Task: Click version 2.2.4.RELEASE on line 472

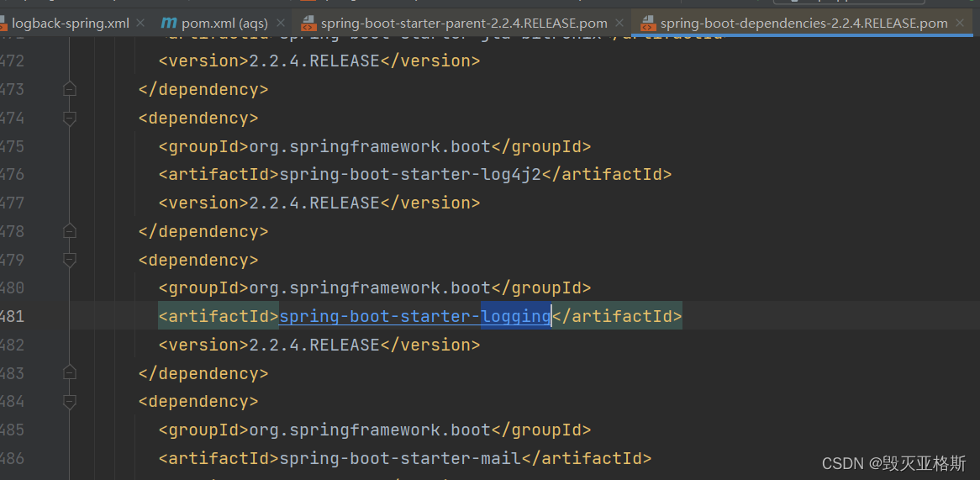Action: coord(314,61)
